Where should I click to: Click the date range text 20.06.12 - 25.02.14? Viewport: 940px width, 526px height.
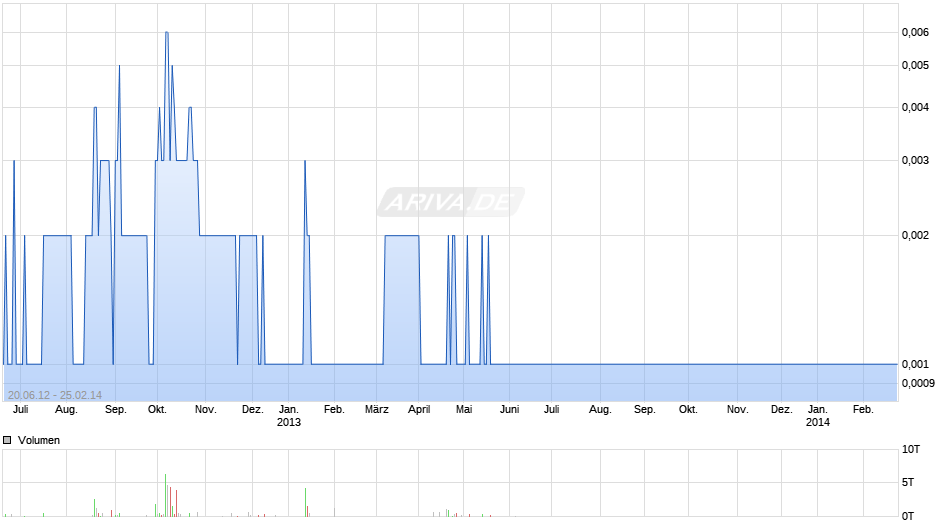coord(55,395)
